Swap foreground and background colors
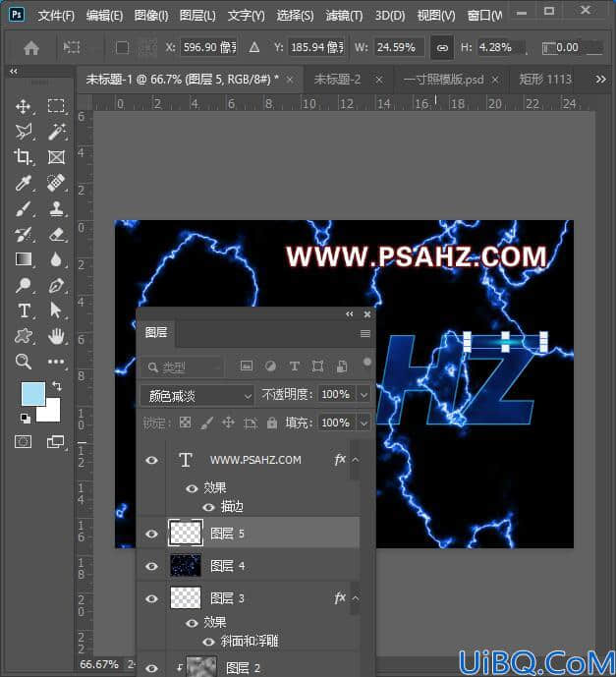This screenshot has width=616, height=677. pos(57,385)
